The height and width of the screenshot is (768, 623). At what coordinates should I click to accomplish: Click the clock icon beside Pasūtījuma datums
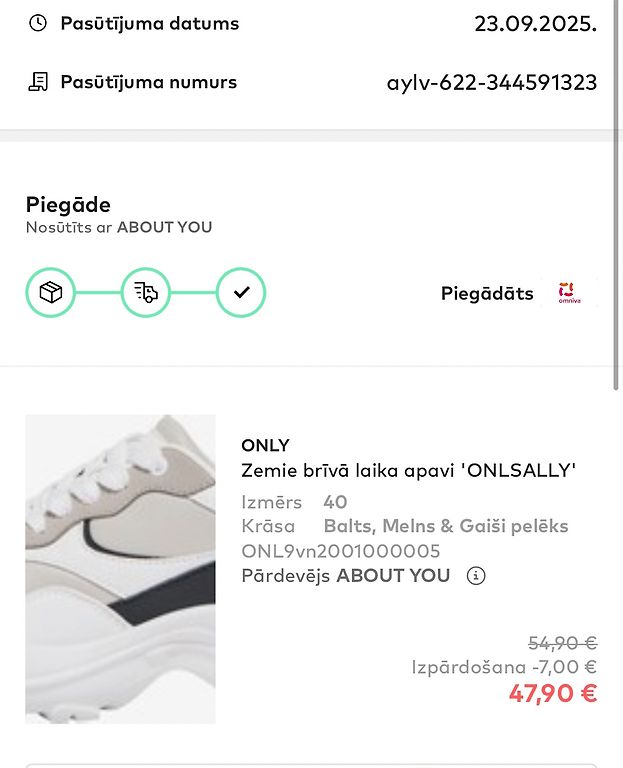pyautogui.click(x=38, y=23)
